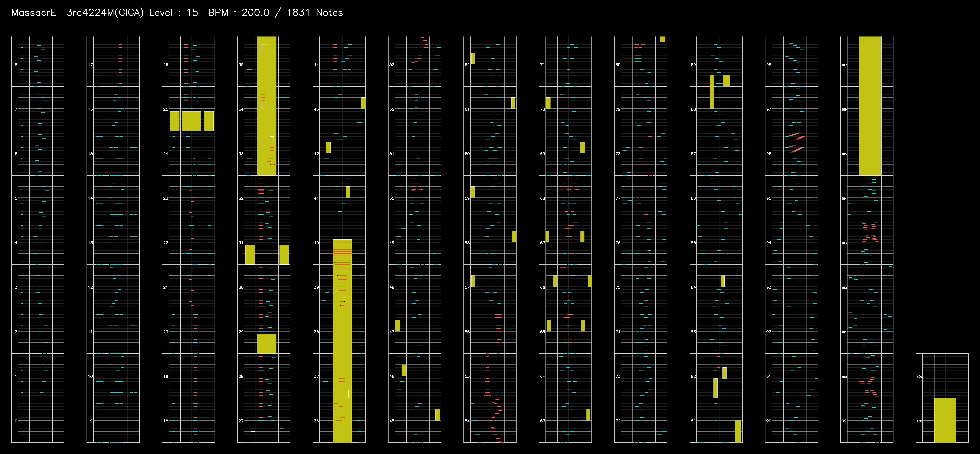Click measure number 90 label
The height and width of the screenshot is (454, 980).
point(769,421)
